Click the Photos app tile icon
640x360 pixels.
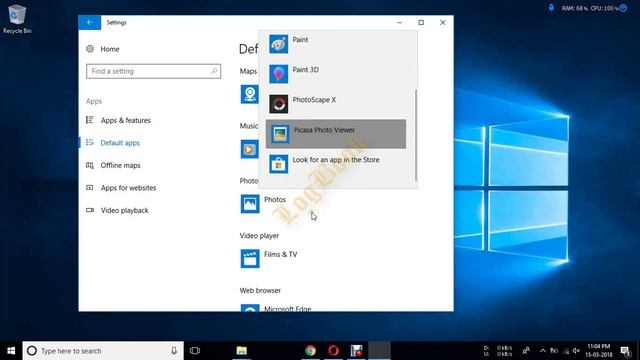pyautogui.click(x=250, y=204)
